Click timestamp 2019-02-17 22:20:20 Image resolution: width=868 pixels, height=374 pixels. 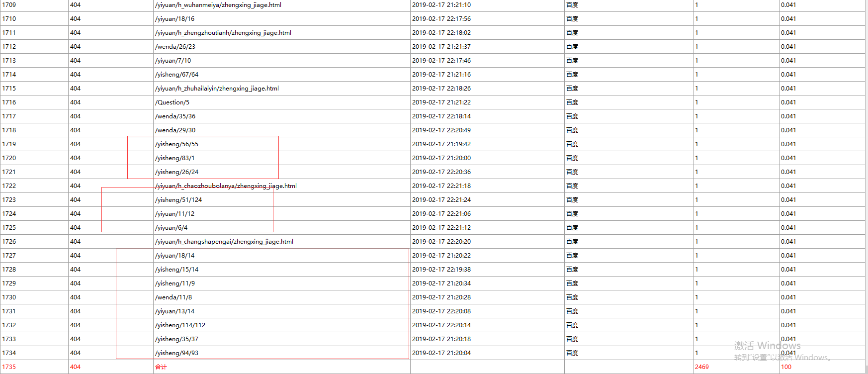click(441, 242)
